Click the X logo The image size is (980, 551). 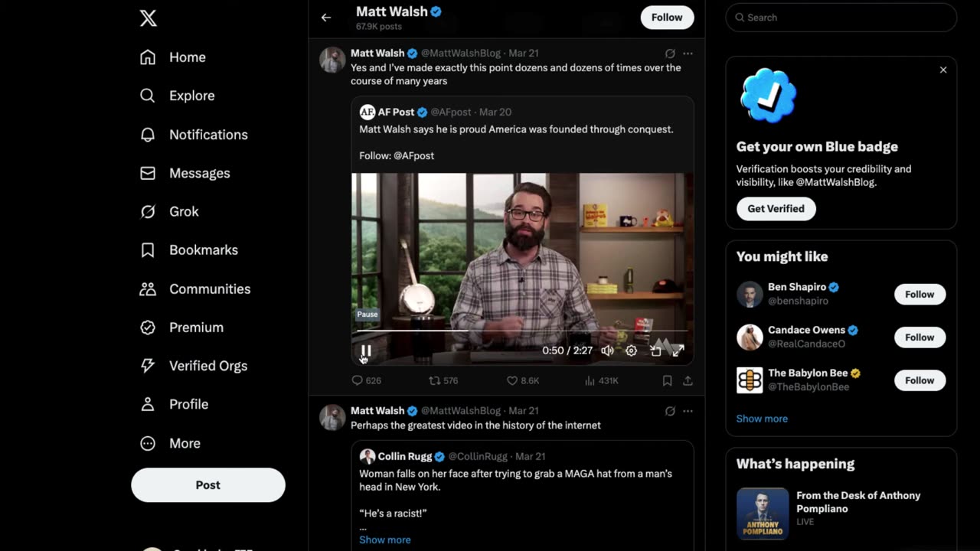click(x=149, y=18)
